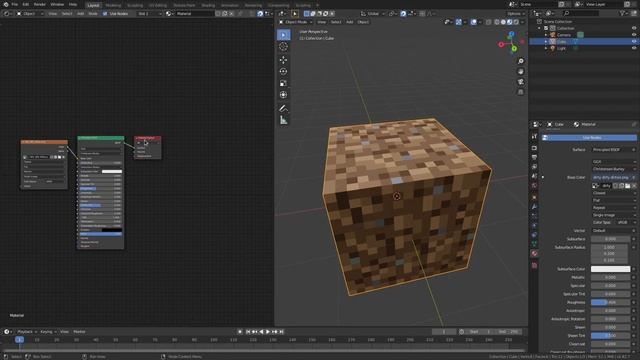Click green Y axis on navigation gizmo
The height and width of the screenshot is (360, 640).
point(514,49)
